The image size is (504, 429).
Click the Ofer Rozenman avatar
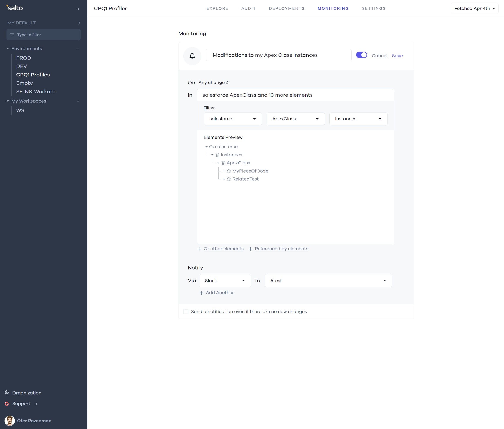(x=10, y=421)
